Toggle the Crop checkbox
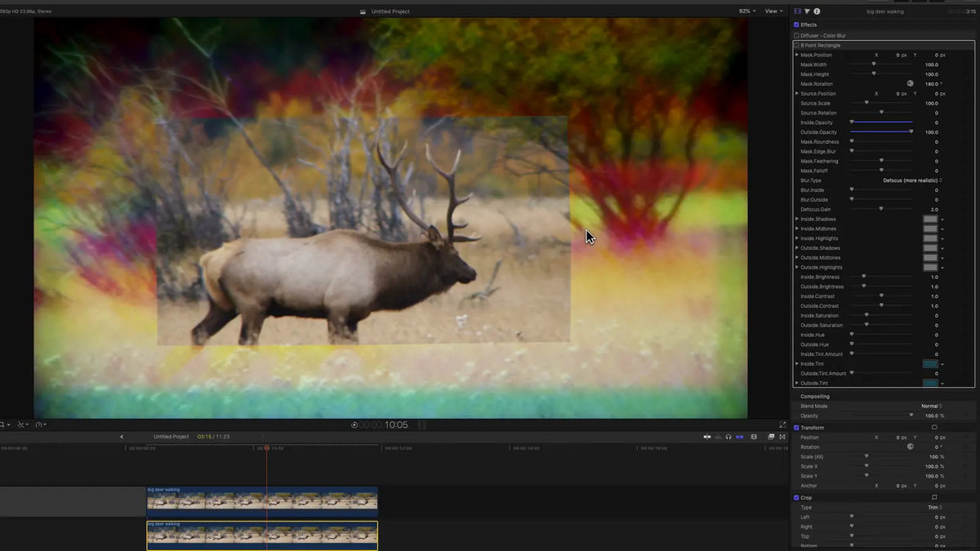 [797, 497]
